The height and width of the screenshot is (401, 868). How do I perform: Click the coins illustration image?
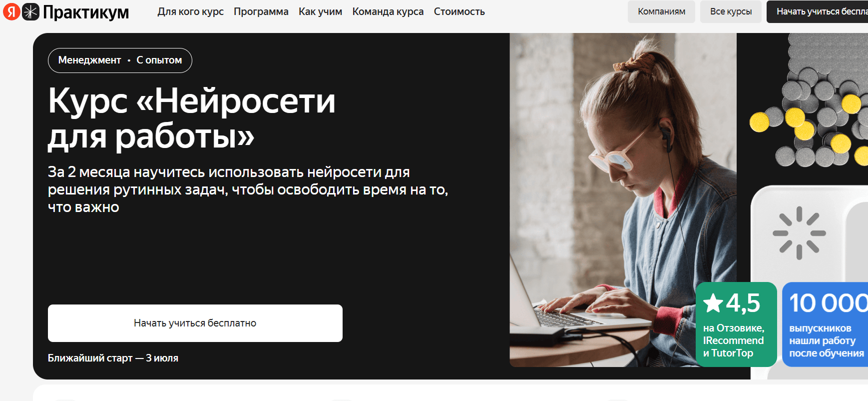(809, 100)
